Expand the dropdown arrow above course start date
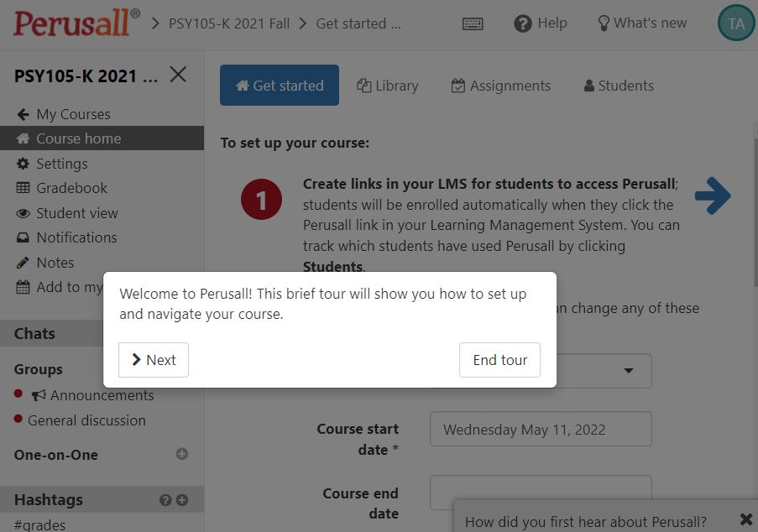Viewport: 758px width, 532px height. (x=629, y=371)
